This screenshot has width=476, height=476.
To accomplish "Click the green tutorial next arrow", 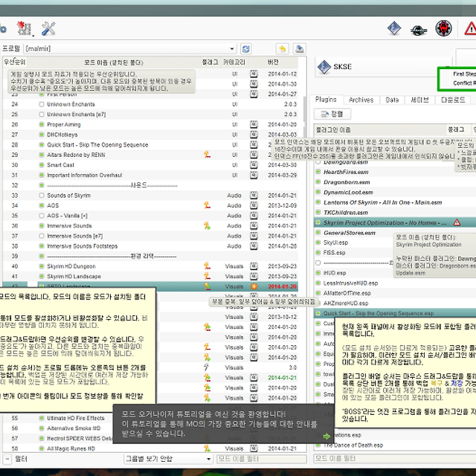I will 327,437.
